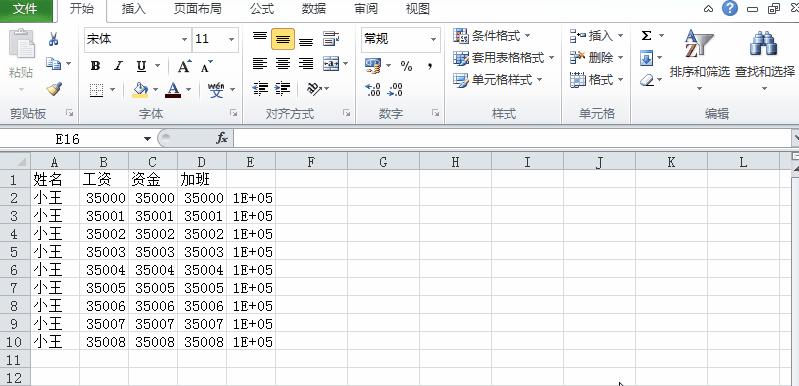
Task: Click merge and center icon
Action: point(331,64)
